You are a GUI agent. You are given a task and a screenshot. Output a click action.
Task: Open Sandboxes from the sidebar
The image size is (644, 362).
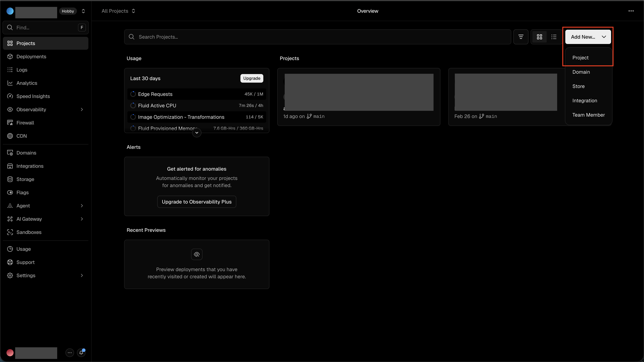(x=29, y=232)
